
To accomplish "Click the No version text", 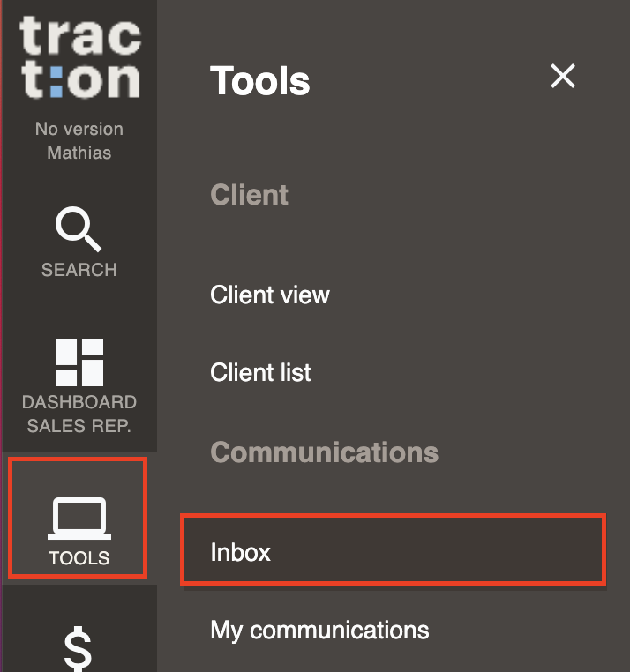I will point(79,129).
